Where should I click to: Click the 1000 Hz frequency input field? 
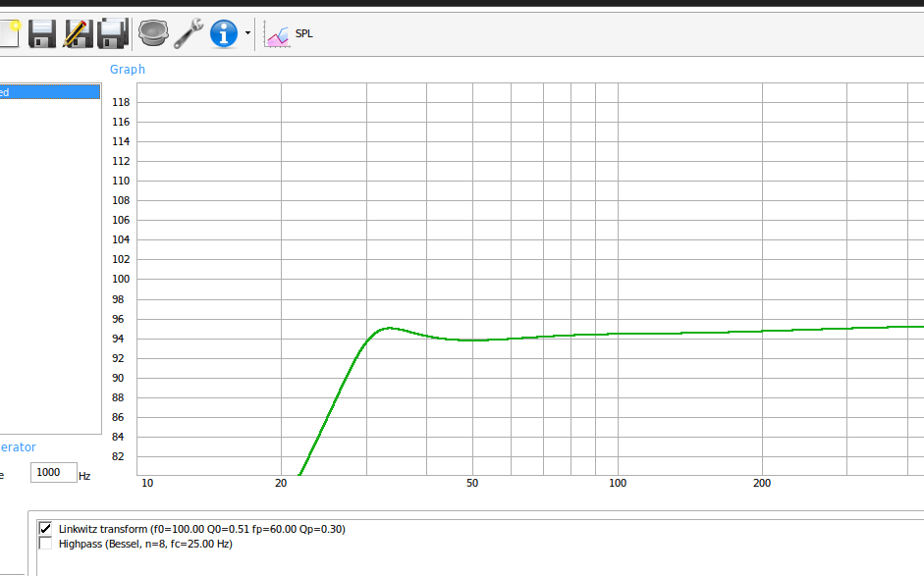pos(54,472)
